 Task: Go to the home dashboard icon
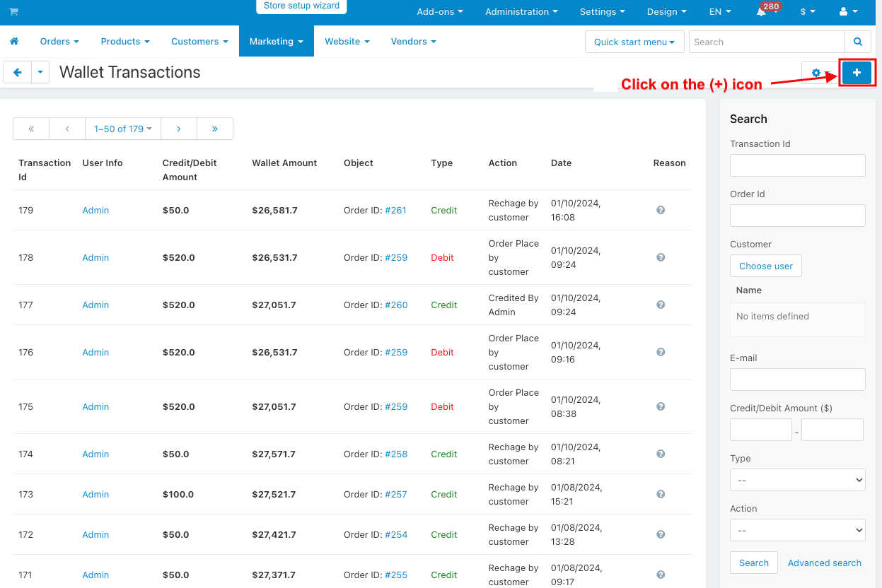click(x=14, y=42)
